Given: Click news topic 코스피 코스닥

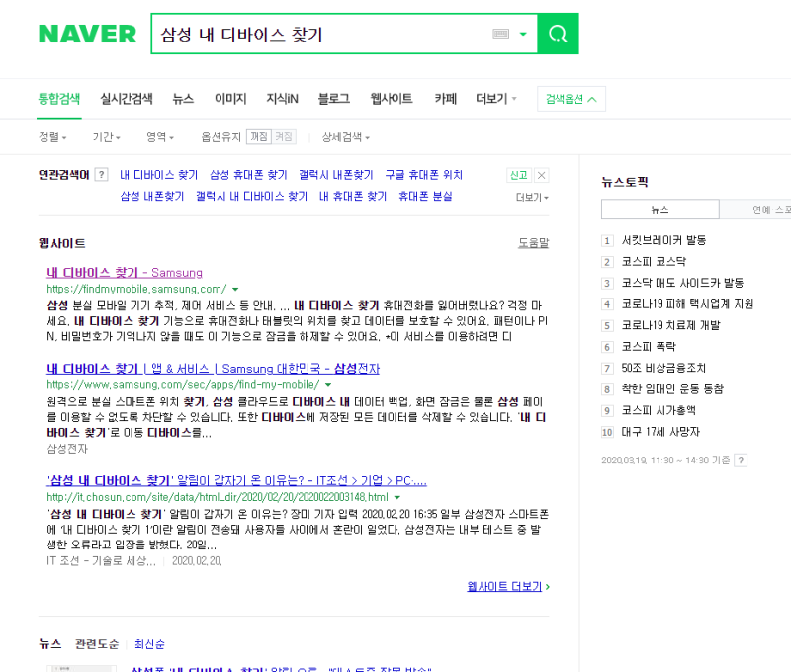Looking at the screenshot, I should click(654, 262).
